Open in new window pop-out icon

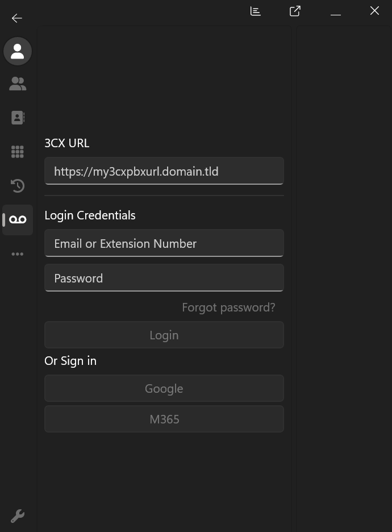[295, 11]
